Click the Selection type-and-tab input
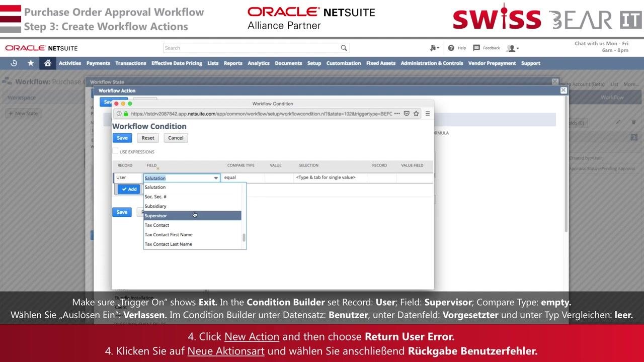 point(331,177)
